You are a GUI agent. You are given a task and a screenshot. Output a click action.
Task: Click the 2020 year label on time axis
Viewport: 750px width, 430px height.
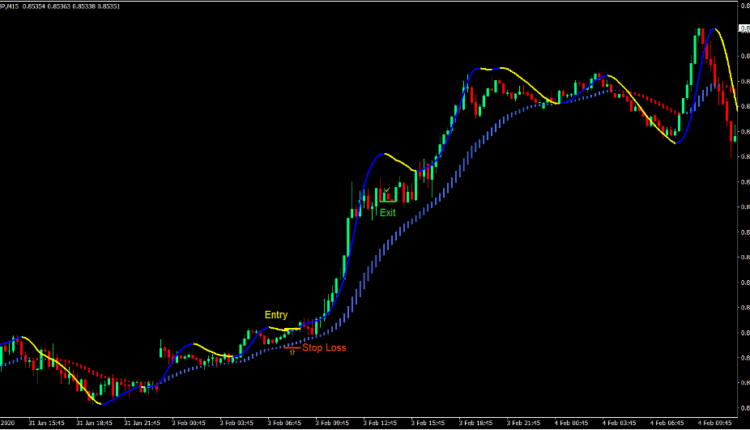pos(8,423)
